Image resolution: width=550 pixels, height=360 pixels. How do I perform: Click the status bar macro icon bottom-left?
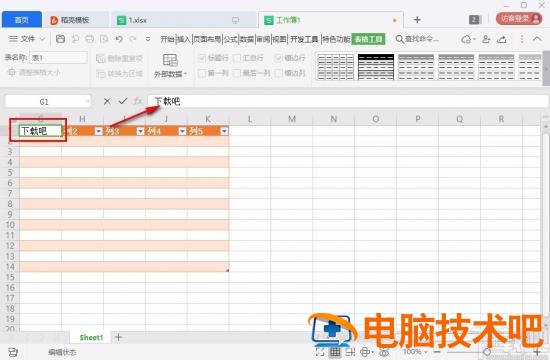pyautogui.click(x=13, y=352)
